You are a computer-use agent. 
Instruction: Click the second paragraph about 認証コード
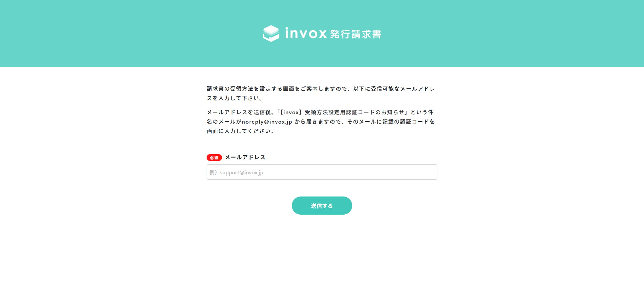coord(321,122)
